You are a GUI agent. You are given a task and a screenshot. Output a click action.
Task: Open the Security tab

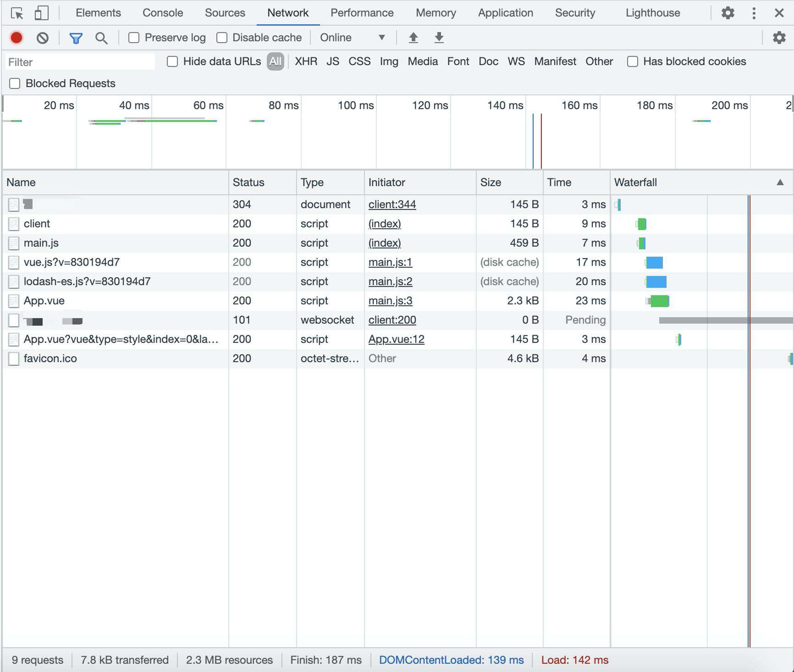pos(575,13)
